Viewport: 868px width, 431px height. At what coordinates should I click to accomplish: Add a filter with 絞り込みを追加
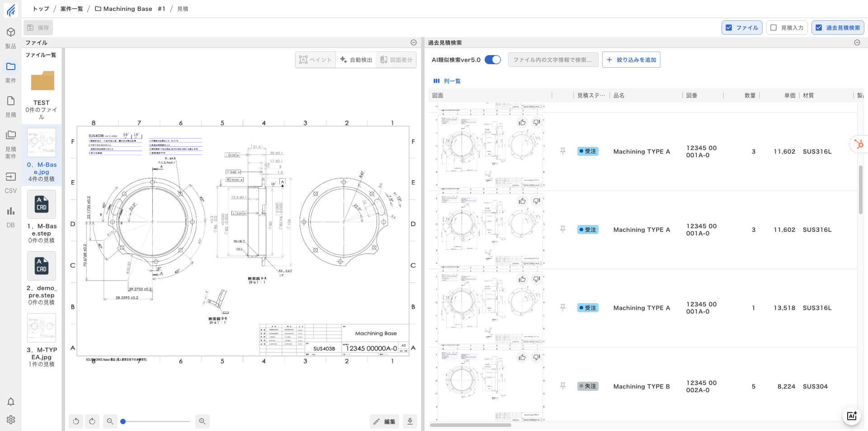click(631, 60)
